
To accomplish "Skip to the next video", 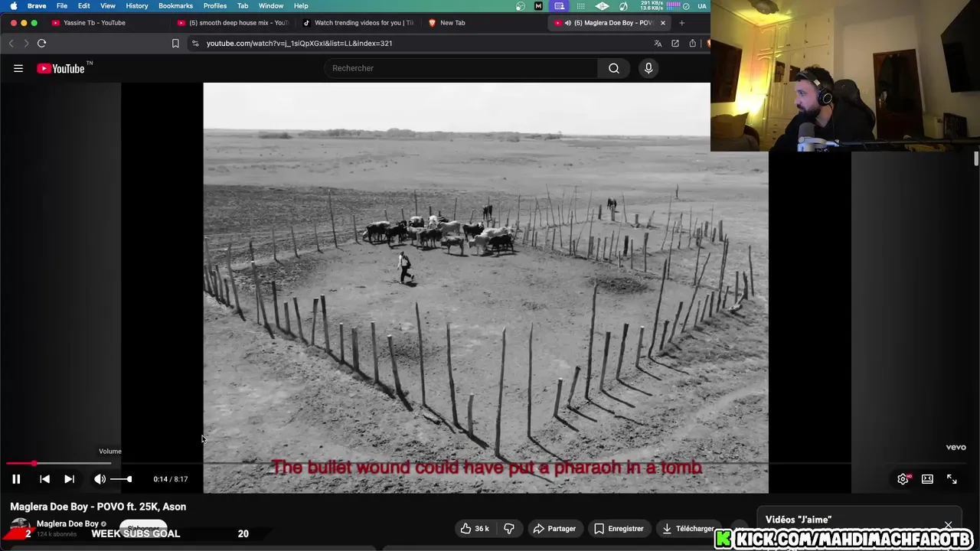I will pos(69,479).
